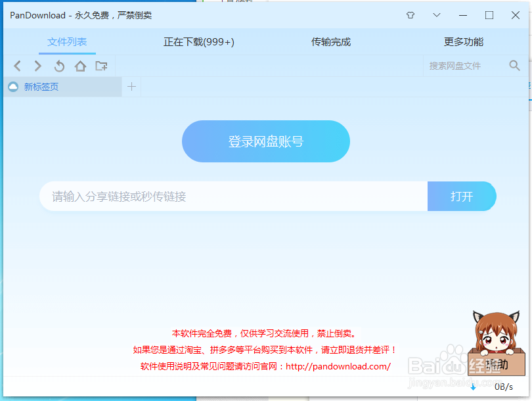Go to the home directory icon
The height and width of the screenshot is (401, 532).
pyautogui.click(x=80, y=66)
